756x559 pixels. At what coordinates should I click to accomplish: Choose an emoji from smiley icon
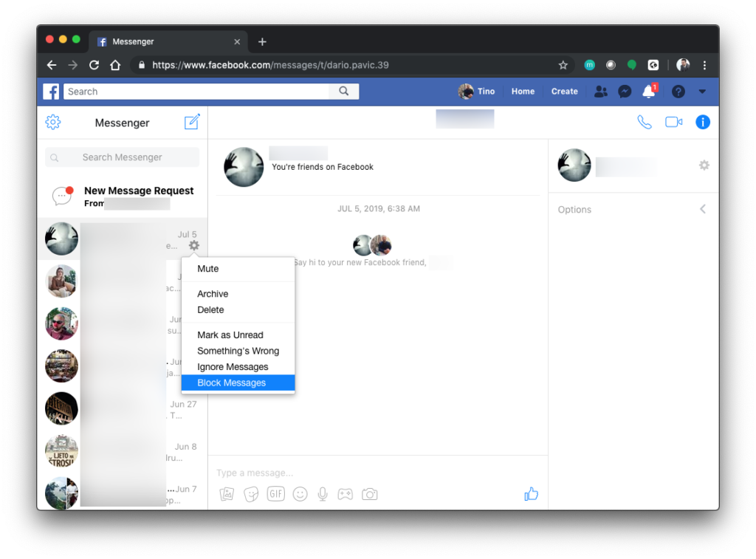(x=300, y=494)
